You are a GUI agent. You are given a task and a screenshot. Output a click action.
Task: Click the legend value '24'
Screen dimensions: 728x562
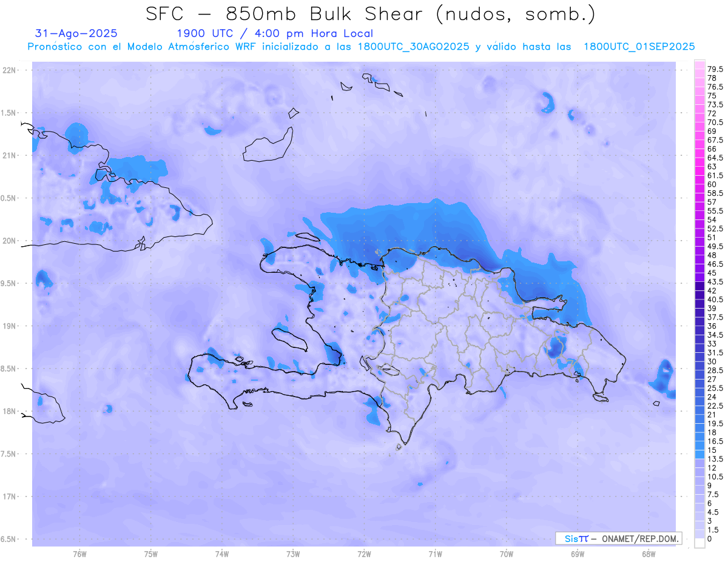point(712,397)
